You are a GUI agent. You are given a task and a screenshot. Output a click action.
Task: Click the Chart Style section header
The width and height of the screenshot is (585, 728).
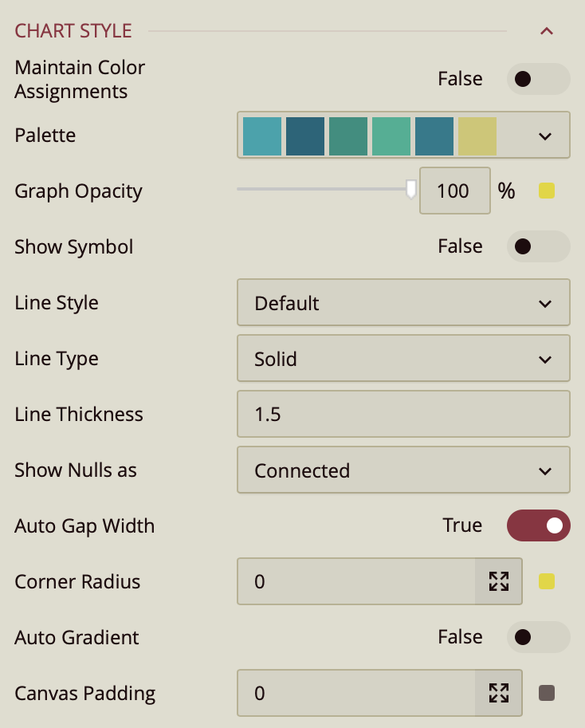click(73, 32)
